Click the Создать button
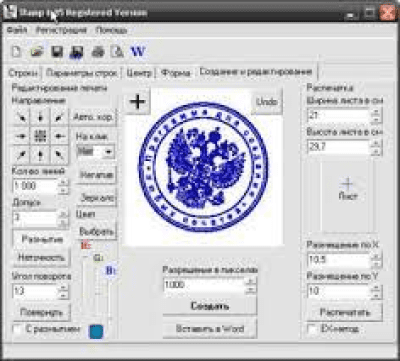The height and width of the screenshot is (361, 400). pos(210,306)
